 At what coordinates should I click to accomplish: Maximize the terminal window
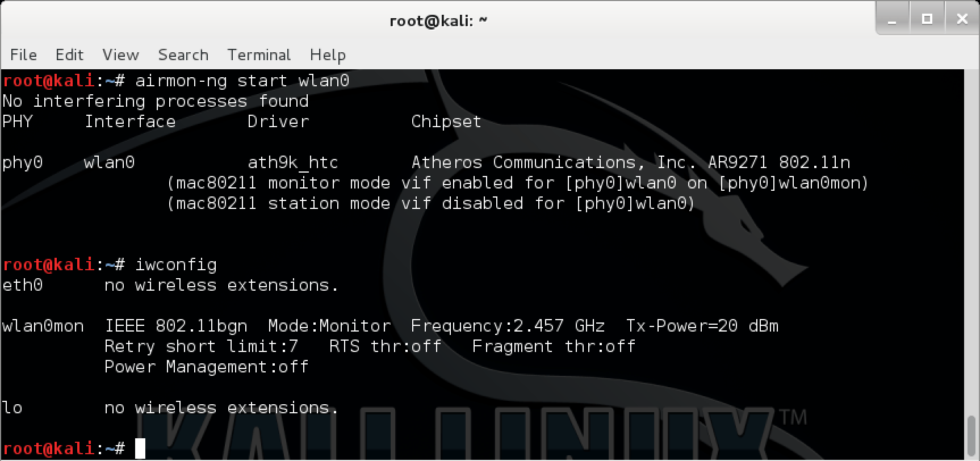click(927, 20)
